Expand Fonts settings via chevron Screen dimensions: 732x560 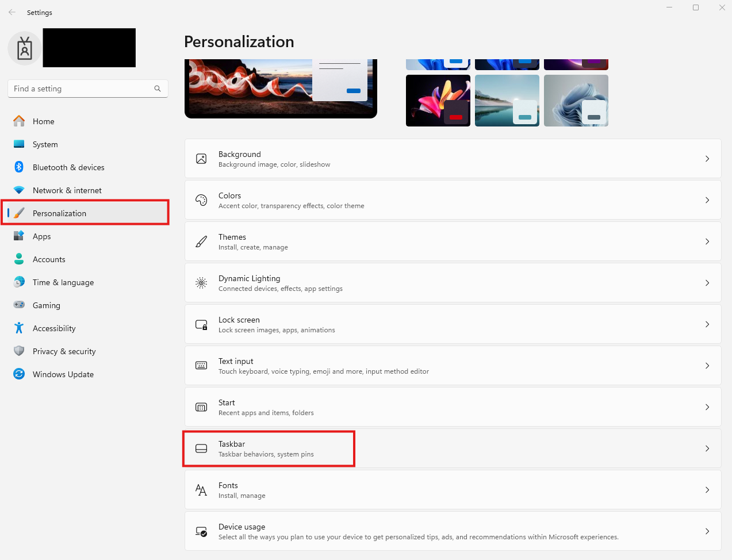click(707, 490)
